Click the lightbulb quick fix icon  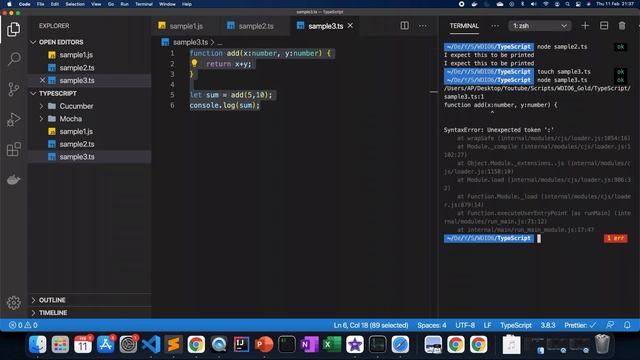194,63
